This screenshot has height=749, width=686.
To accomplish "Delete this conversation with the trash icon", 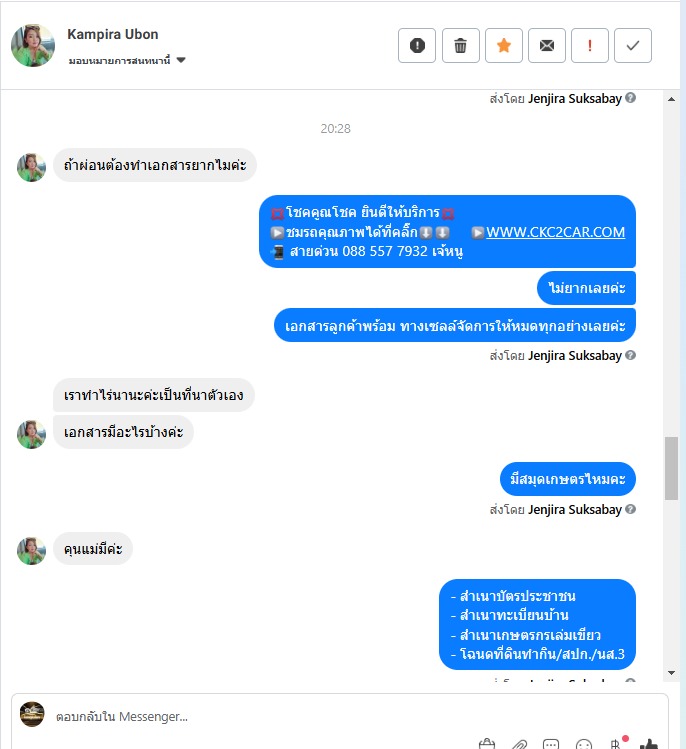I will (x=461, y=46).
